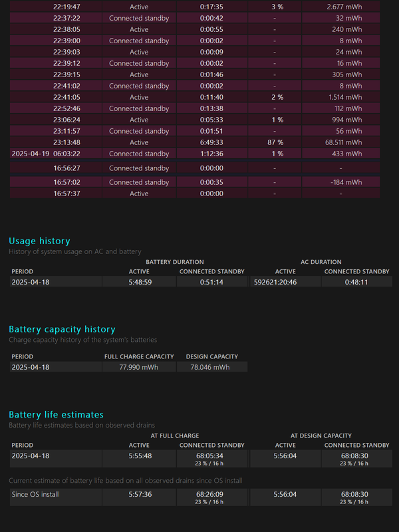Click the 78.046 mWh design capacity value
This screenshot has height=532, width=399.
pyautogui.click(x=209, y=367)
